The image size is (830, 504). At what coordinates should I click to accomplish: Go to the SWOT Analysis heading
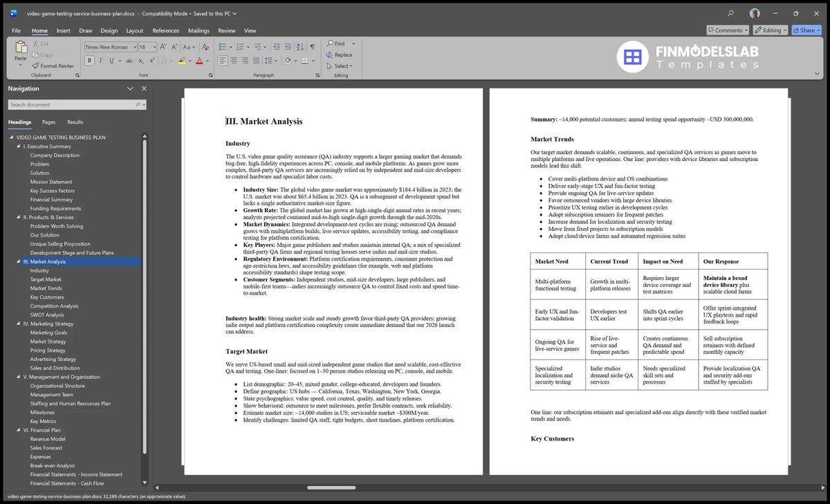[47, 315]
